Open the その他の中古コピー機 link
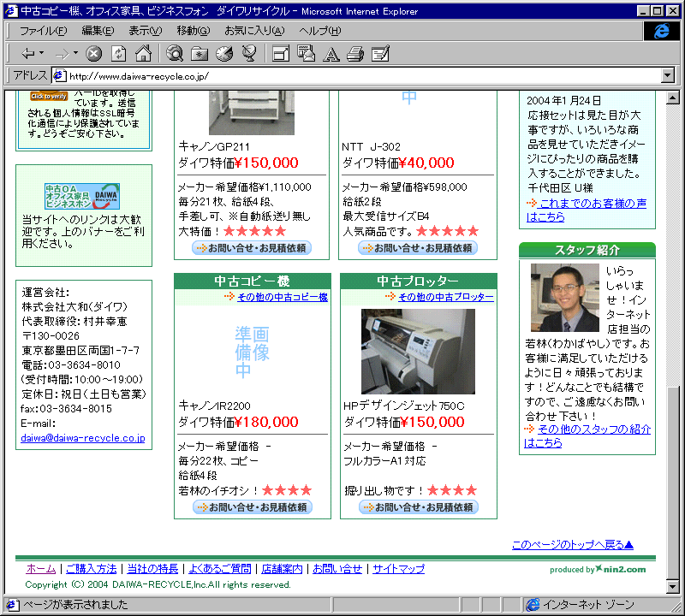 click(283, 297)
